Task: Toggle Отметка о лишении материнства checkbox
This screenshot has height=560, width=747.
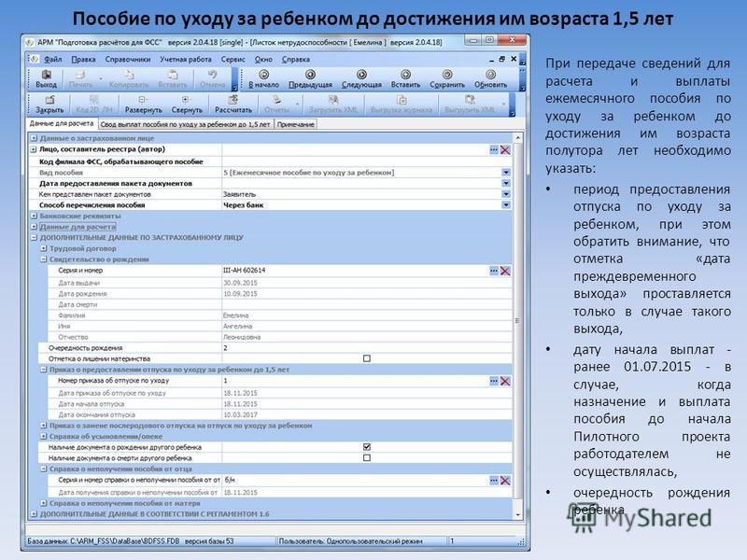Action: [x=367, y=358]
